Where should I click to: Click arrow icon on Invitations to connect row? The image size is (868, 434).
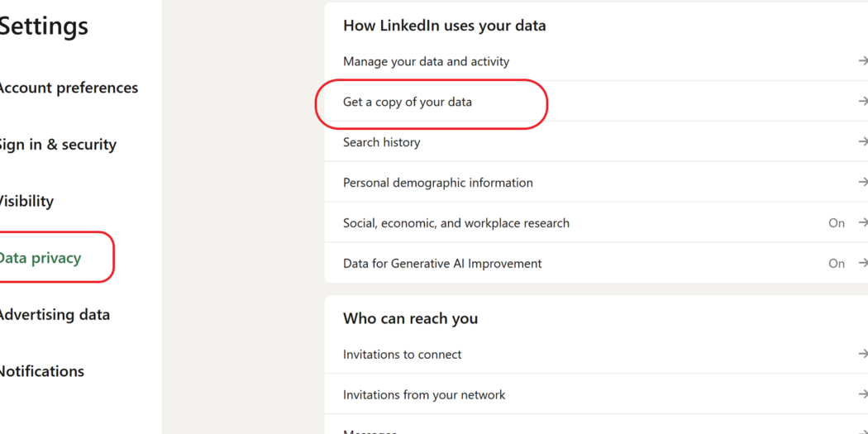[x=862, y=355]
